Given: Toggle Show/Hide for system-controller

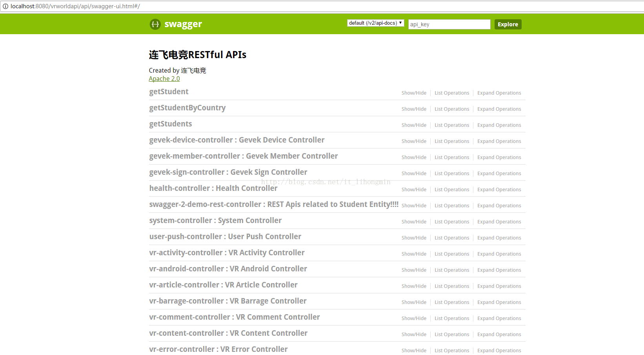Looking at the screenshot, I should (x=414, y=222).
